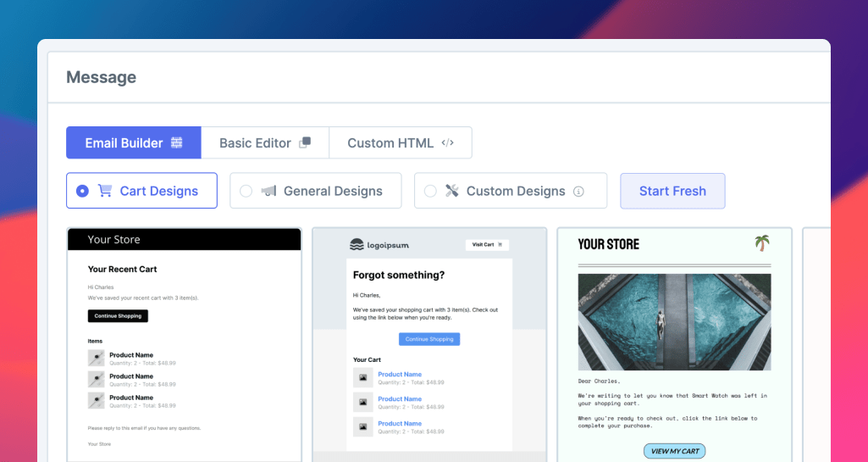Click the palm tree icon
Viewport: 868px width, 462px height.
(762, 242)
